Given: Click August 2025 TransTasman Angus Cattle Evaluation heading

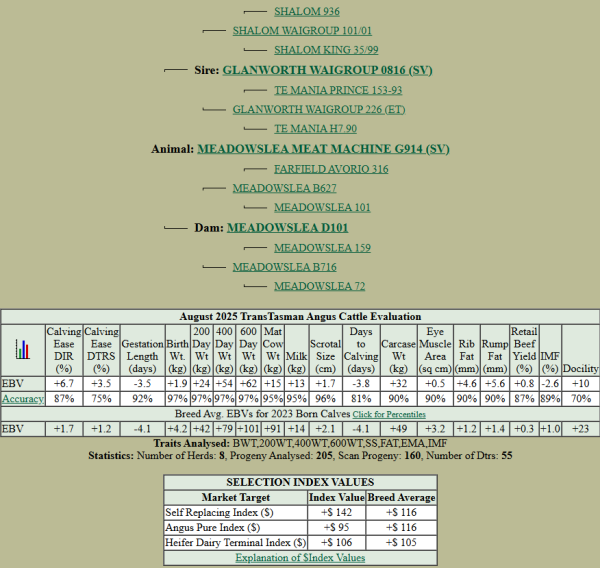Looking at the screenshot, I should tap(300, 317).
